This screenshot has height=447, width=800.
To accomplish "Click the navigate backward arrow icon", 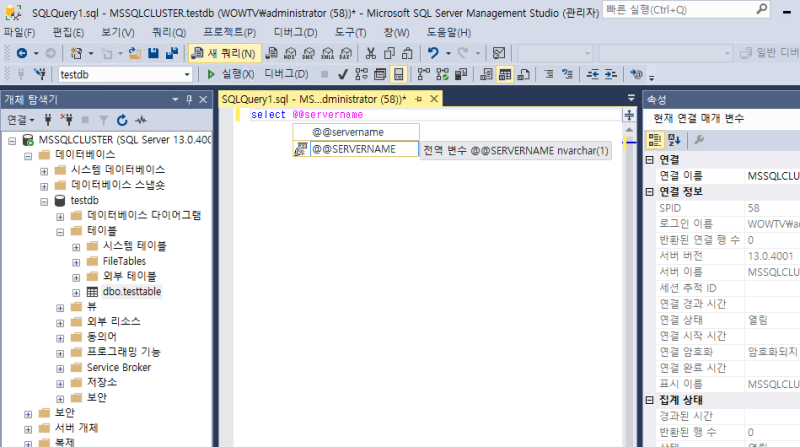I will [x=22, y=53].
